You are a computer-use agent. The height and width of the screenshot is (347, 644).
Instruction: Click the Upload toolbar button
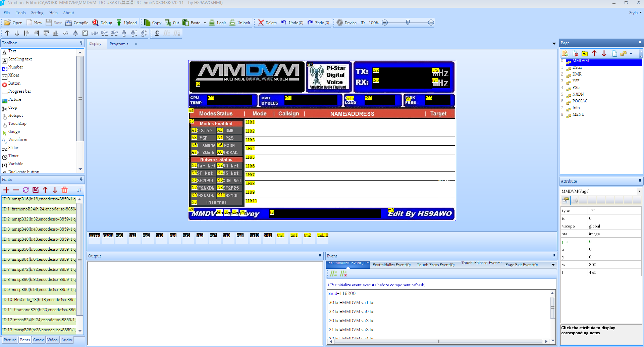(126, 23)
